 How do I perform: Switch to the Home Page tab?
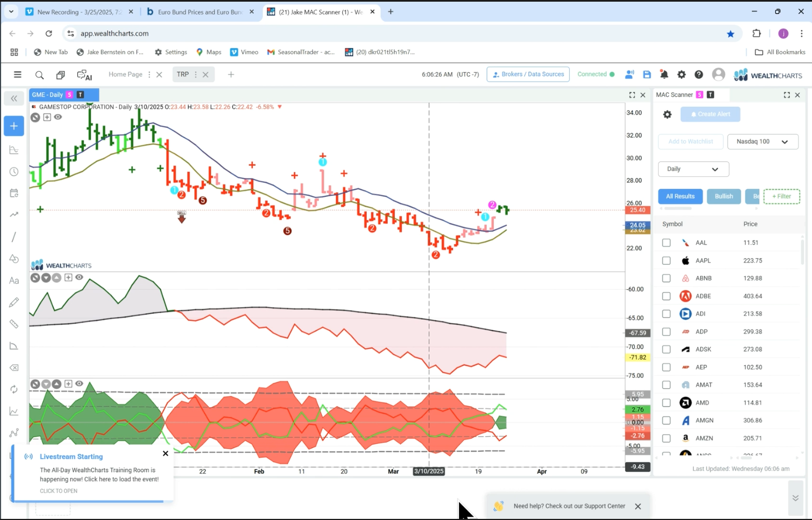[125, 75]
